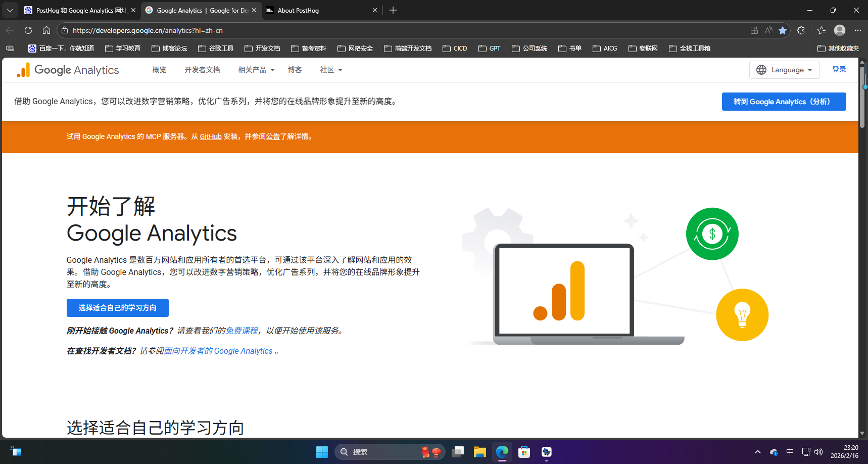Open the 免费课程 link
The height and width of the screenshot is (464, 868).
point(242,331)
